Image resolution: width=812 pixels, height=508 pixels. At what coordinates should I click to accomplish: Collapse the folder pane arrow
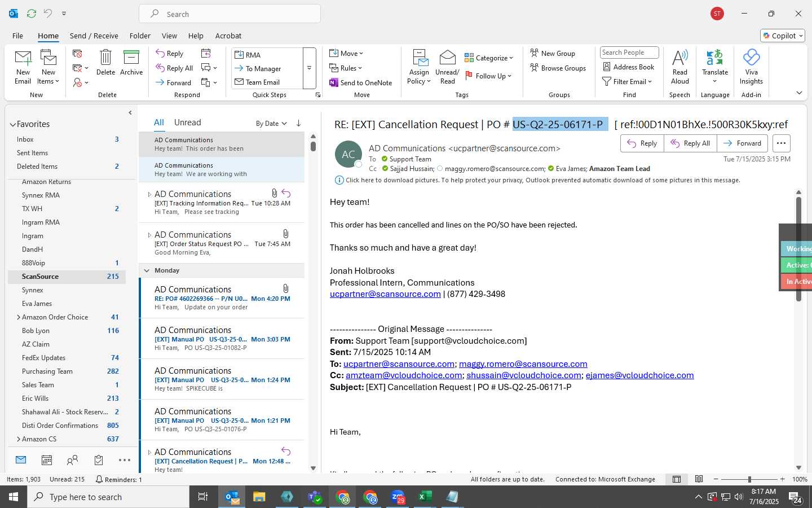[x=130, y=113]
